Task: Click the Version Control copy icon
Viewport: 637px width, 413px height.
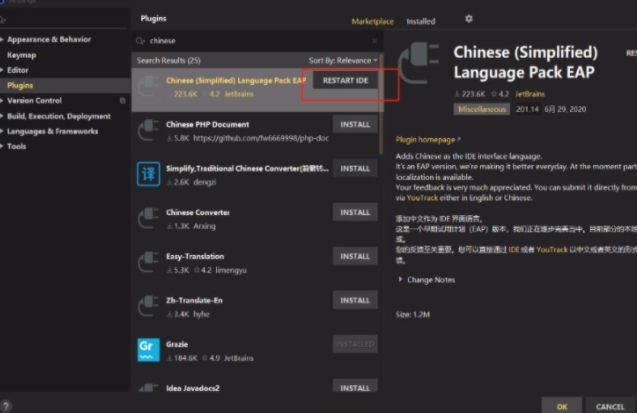Action: coord(122,100)
